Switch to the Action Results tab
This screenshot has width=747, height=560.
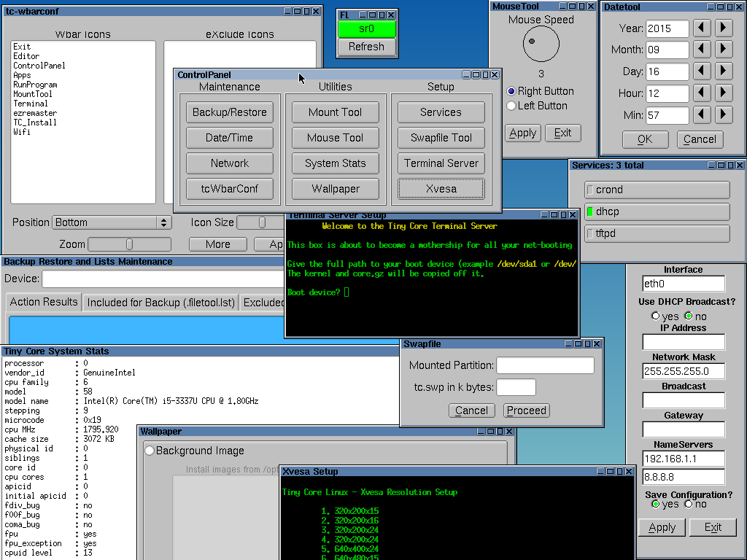(43, 302)
